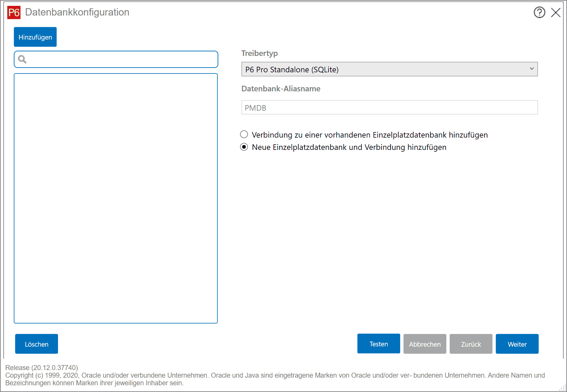
Task: Select Neue Einzelplatzdatenbank radio button
Action: point(244,147)
